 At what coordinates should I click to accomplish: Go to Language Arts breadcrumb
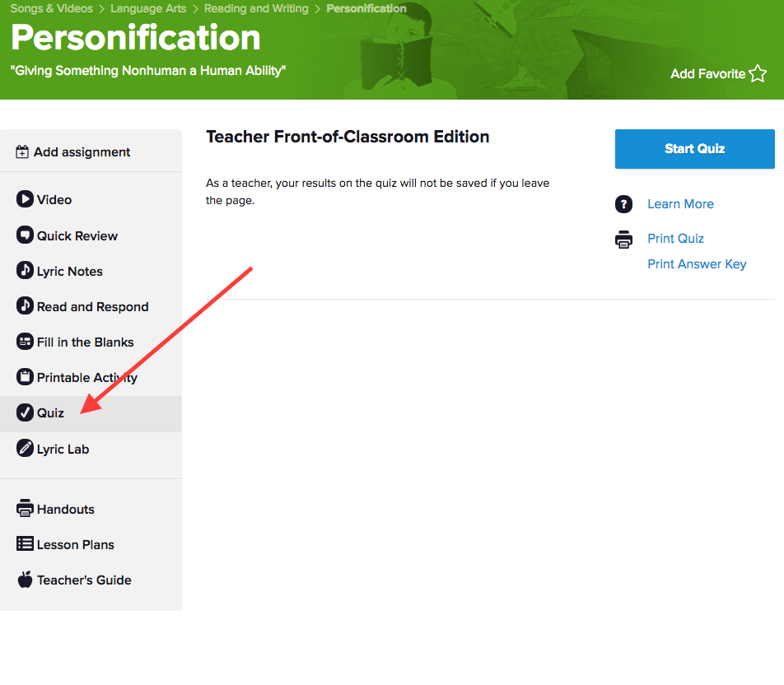click(x=148, y=9)
